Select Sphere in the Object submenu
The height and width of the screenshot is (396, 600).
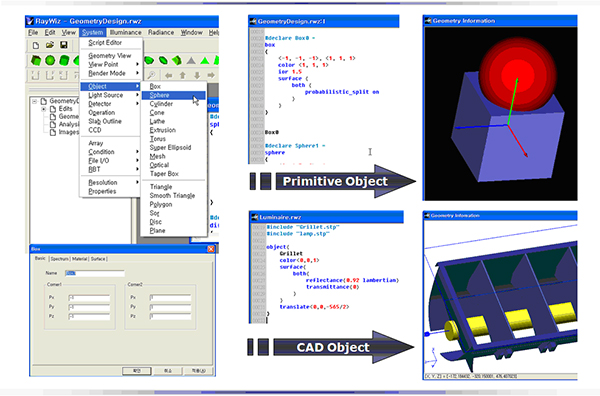point(174,95)
